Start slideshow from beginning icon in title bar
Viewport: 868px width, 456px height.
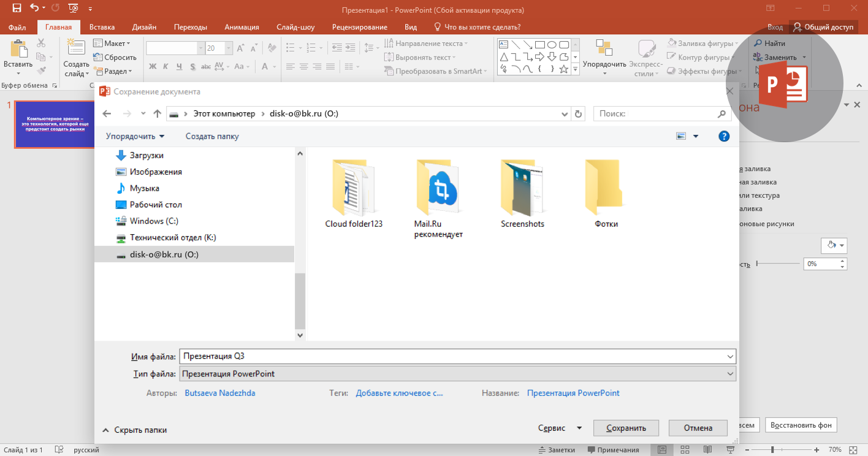coord(74,9)
